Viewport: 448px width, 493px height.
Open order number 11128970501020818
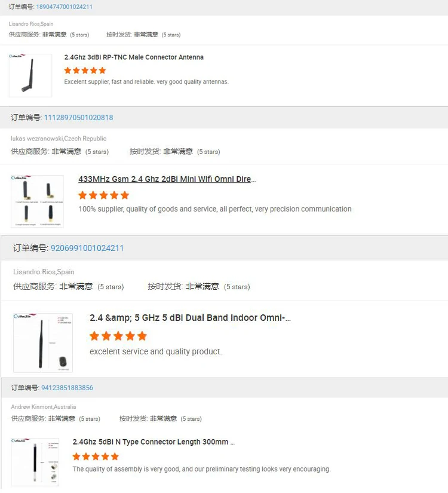pos(78,118)
